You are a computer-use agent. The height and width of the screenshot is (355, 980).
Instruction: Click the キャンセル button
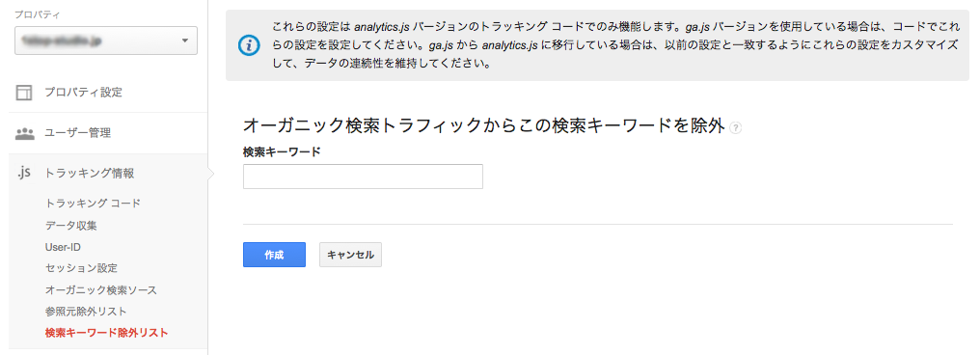click(x=351, y=255)
